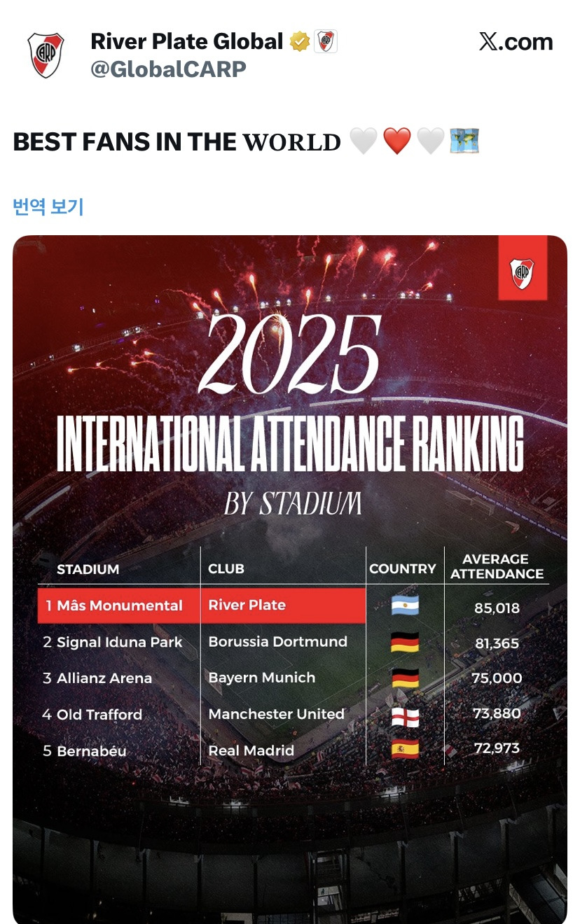Tap the River Plate Global display name
The width and height of the screenshot is (580, 924).
[187, 41]
